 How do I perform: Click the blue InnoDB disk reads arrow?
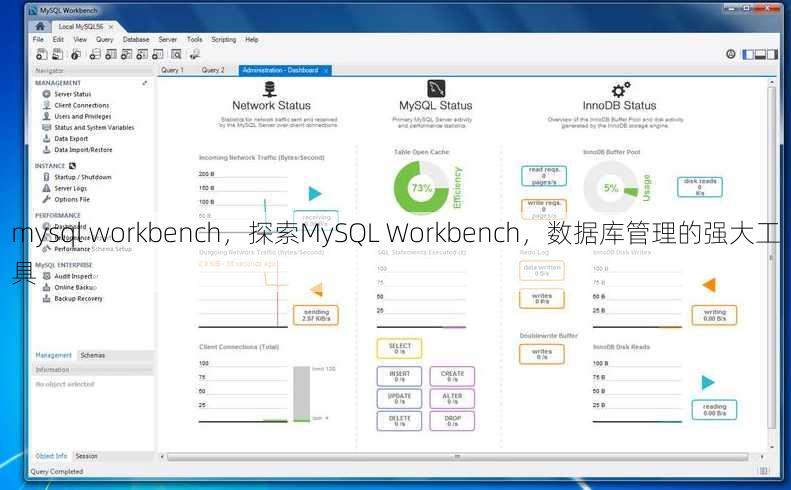pyautogui.click(x=708, y=383)
